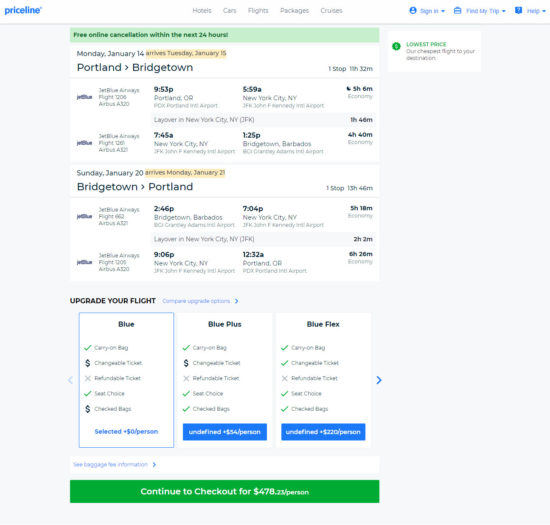Choose Blue Flex upgrade for +$220/person
Screen dimensions: 550x525
[x=323, y=432]
